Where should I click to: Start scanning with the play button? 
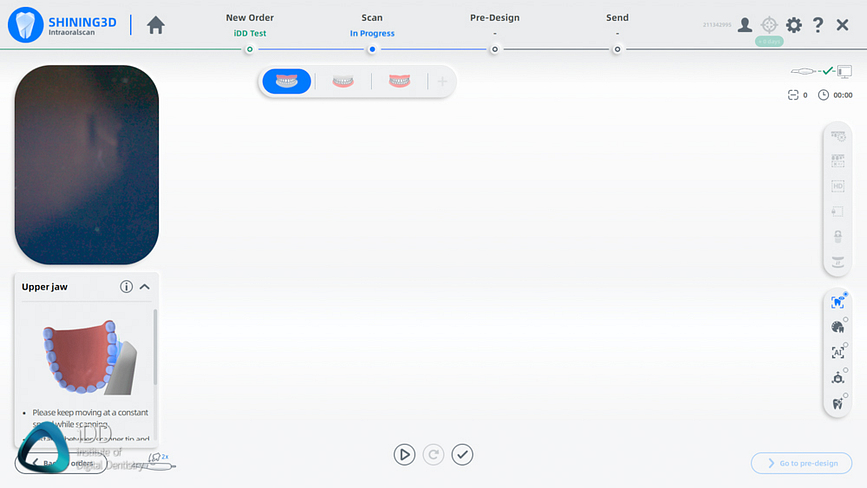coord(404,454)
